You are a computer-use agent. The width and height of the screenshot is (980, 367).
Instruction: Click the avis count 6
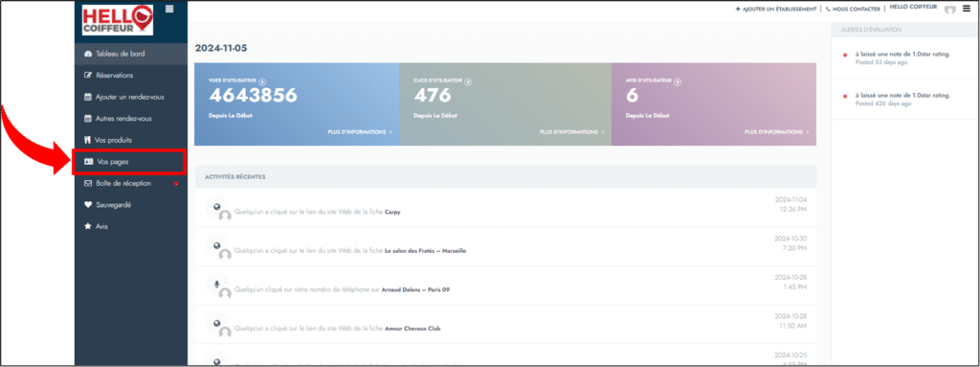(632, 95)
